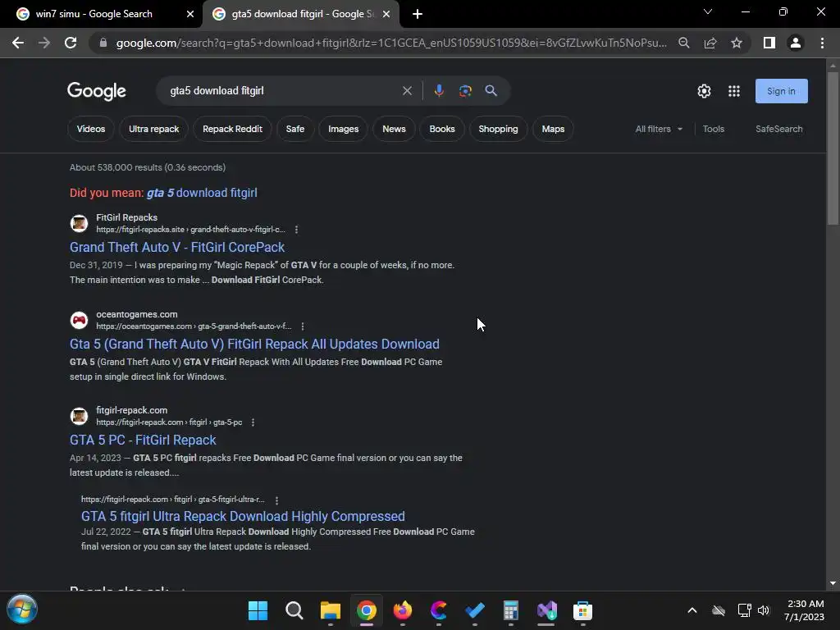
Task: Open the Chrome side panel
Action: click(x=769, y=43)
